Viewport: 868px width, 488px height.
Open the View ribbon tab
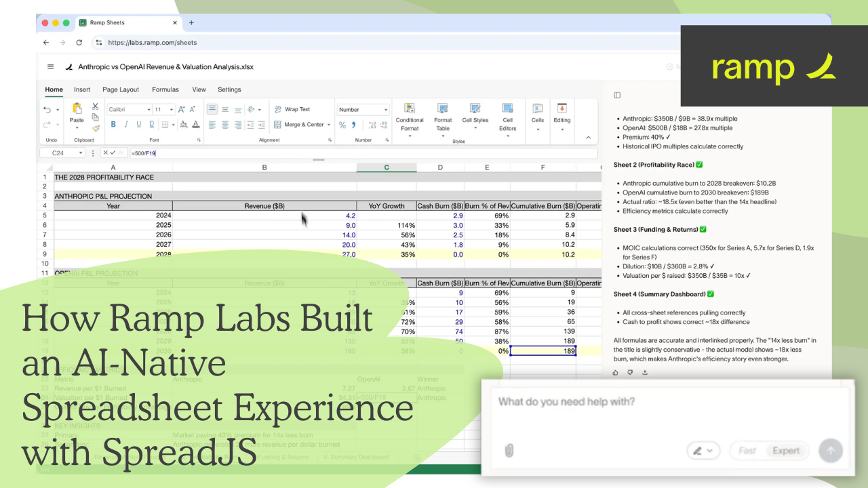coord(199,89)
